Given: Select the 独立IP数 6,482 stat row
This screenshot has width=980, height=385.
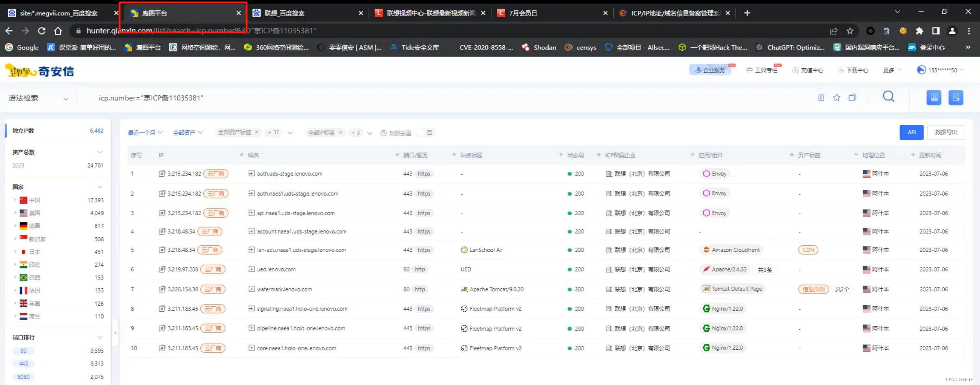Looking at the screenshot, I should click(x=58, y=131).
